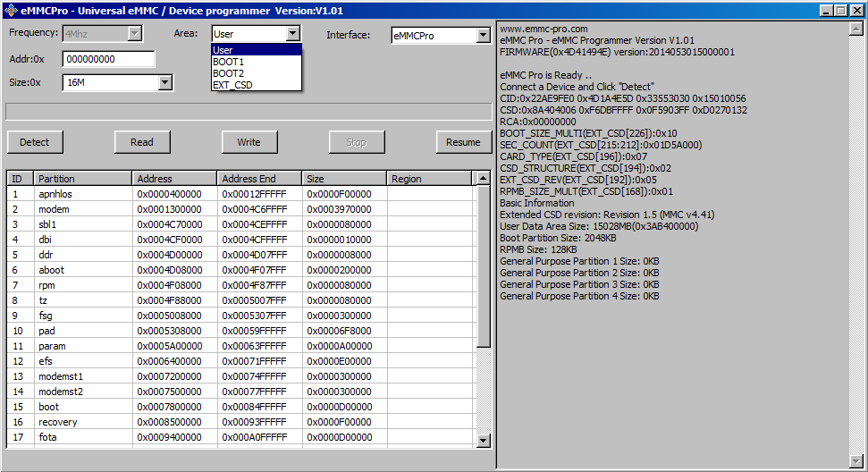Click www.emmc-pro.com line in log
The height and width of the screenshot is (472, 868).
coord(544,29)
